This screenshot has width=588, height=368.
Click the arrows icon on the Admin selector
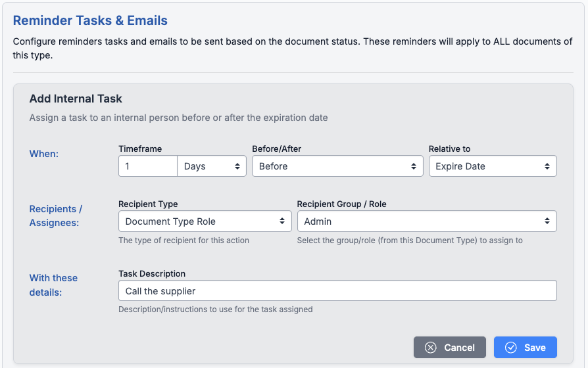point(547,221)
